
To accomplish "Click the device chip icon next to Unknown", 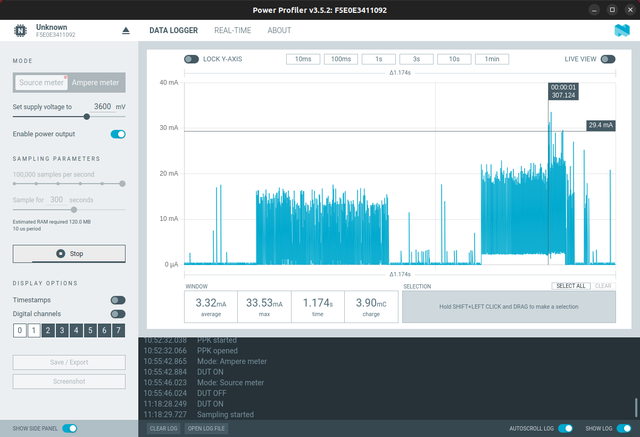I will [x=19, y=31].
